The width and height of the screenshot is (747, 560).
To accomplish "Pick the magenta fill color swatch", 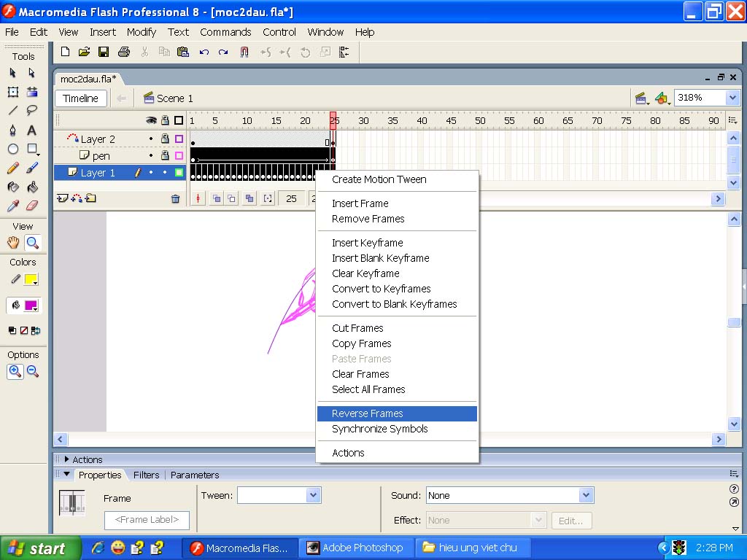I will pyautogui.click(x=31, y=306).
